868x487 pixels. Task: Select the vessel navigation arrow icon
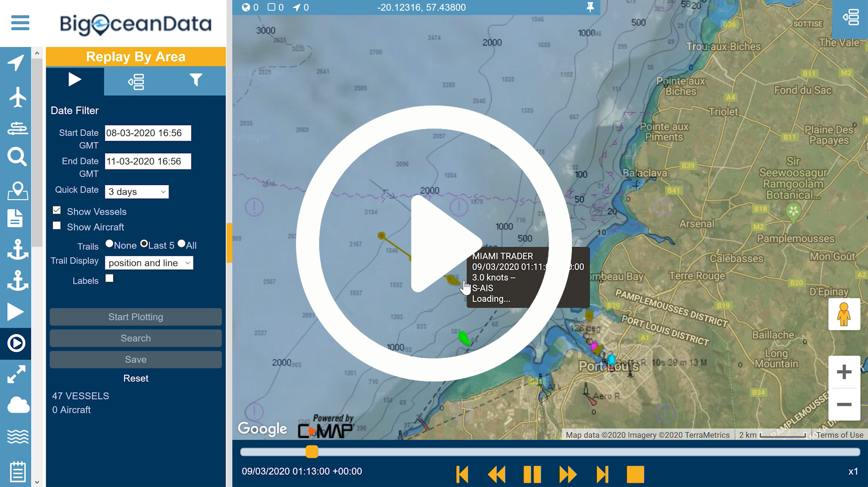click(x=16, y=63)
